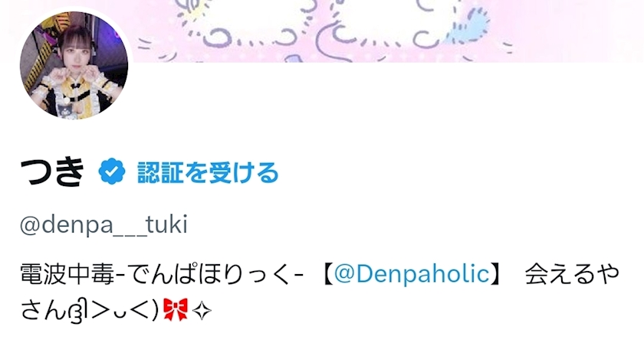This screenshot has width=644, height=343.
Task: Click the long curved tail line doodle
Action: tap(333, 43)
